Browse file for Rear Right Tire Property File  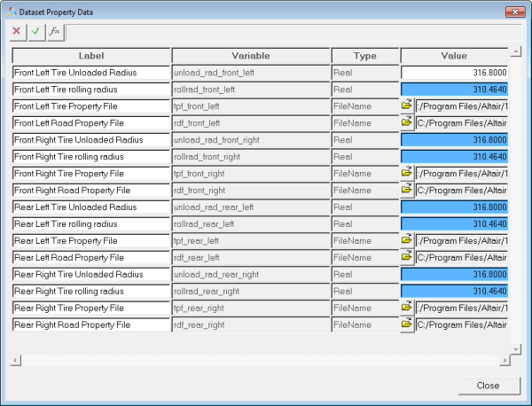407,308
